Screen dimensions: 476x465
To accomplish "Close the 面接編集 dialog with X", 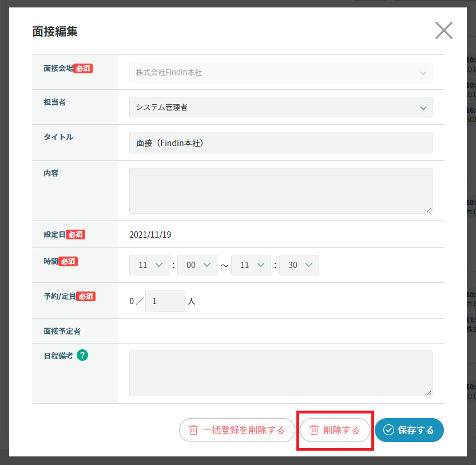I will (x=443, y=30).
